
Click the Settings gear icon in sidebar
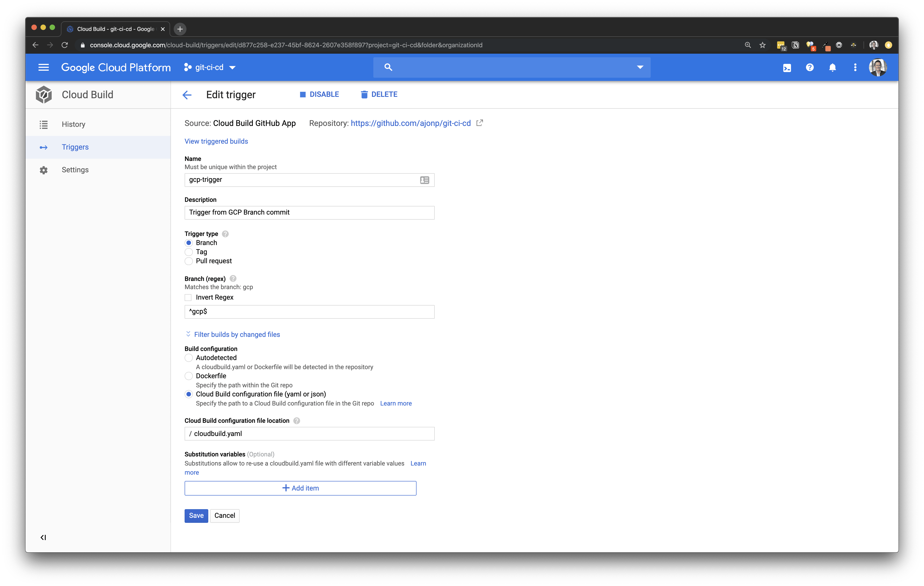44,170
